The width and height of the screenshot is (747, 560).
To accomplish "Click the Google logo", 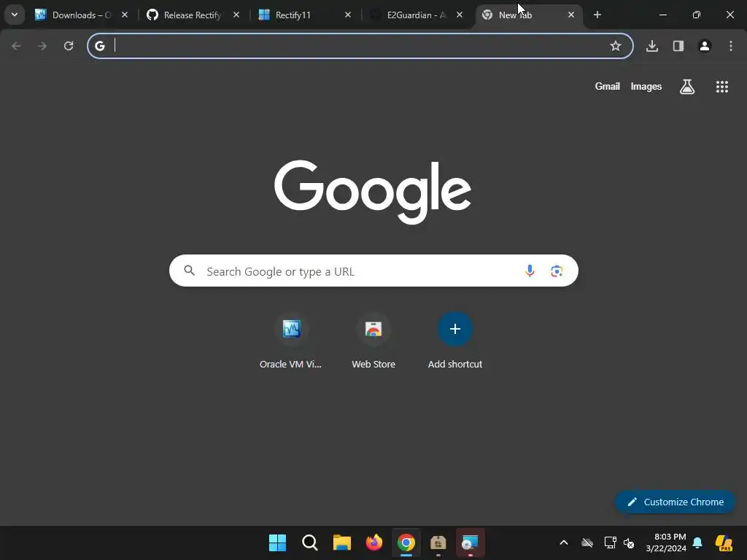I will [x=373, y=192].
